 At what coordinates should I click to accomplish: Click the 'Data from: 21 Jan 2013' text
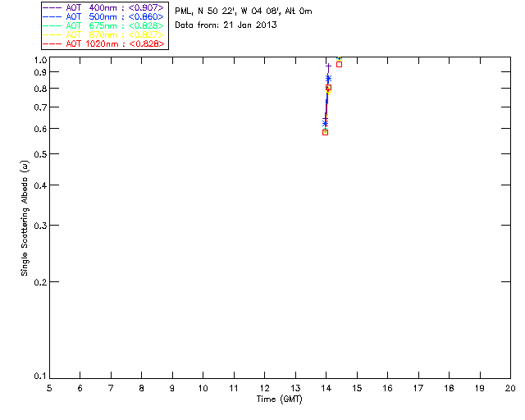pos(226,25)
